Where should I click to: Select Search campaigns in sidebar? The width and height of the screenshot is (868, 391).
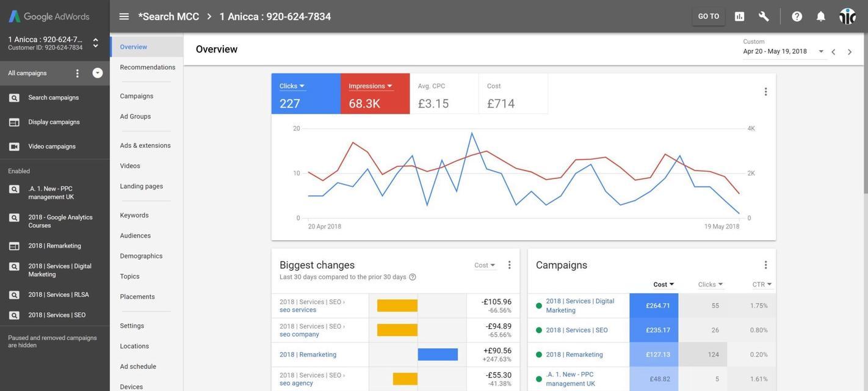coord(55,98)
